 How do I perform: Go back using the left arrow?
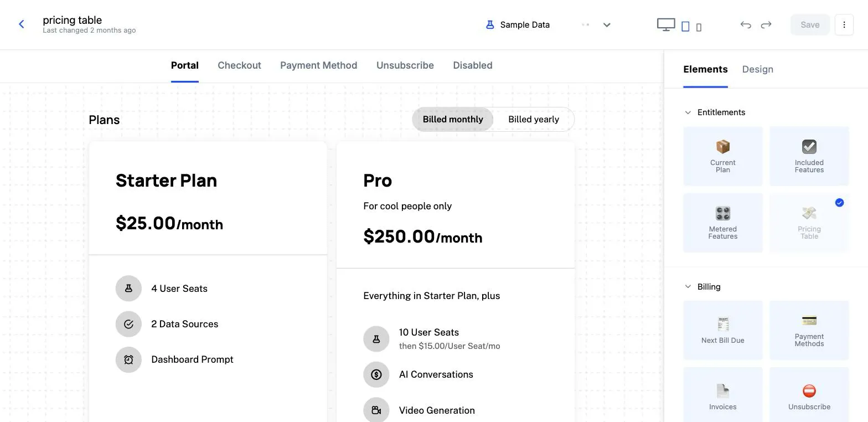pos(22,24)
